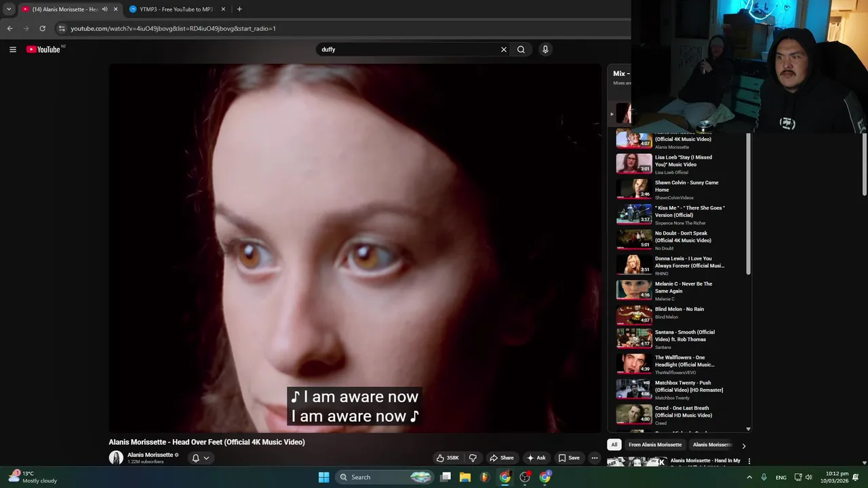Reload the page with the refresh icon
868x488 pixels.
point(42,28)
